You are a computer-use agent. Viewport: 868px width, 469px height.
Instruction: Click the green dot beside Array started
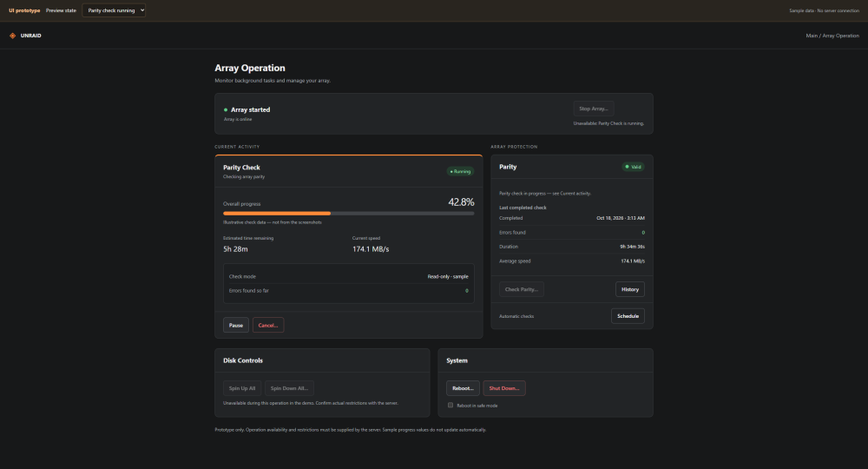226,109
